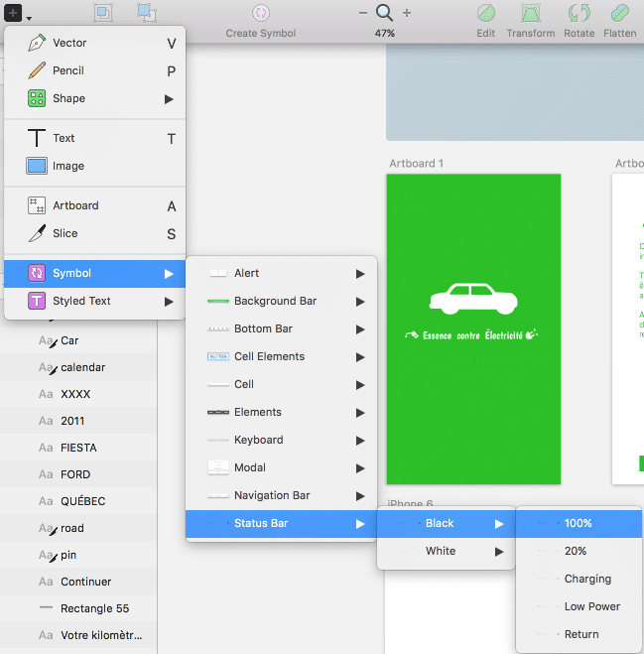Click the Rotate toolbar icon
The image size is (644, 654).
click(x=580, y=14)
